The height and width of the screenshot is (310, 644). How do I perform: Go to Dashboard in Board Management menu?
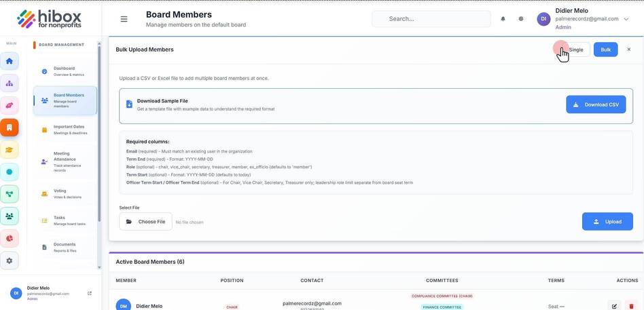[x=65, y=71]
